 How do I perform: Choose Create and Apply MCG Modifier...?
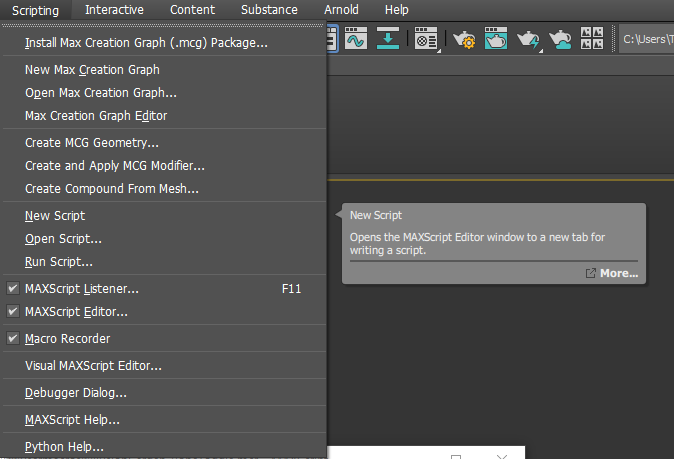[164, 166]
